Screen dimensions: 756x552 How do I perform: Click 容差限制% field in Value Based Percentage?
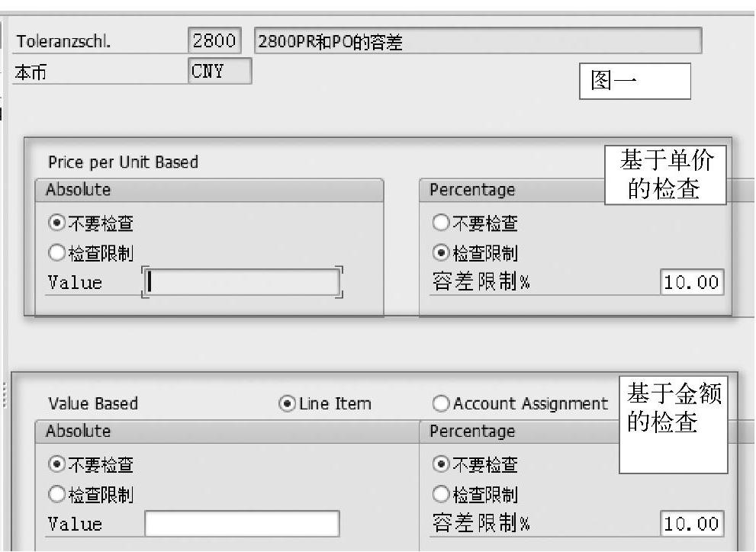pyautogui.click(x=692, y=524)
